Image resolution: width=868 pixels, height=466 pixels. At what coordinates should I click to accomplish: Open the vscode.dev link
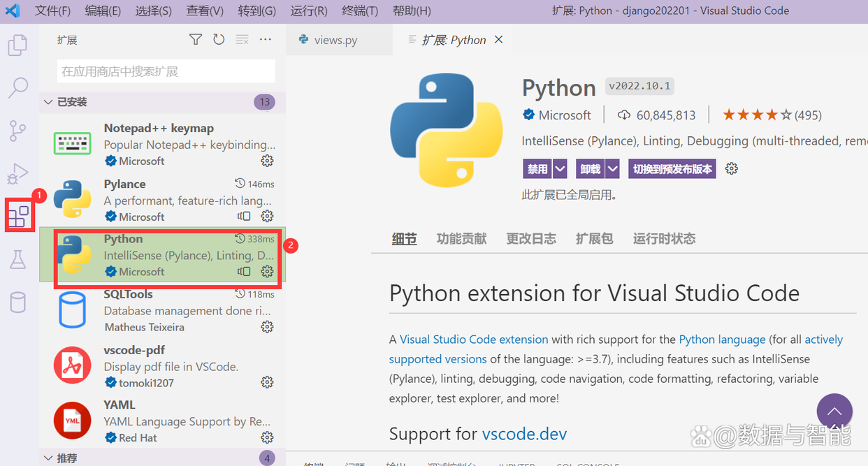point(524,433)
